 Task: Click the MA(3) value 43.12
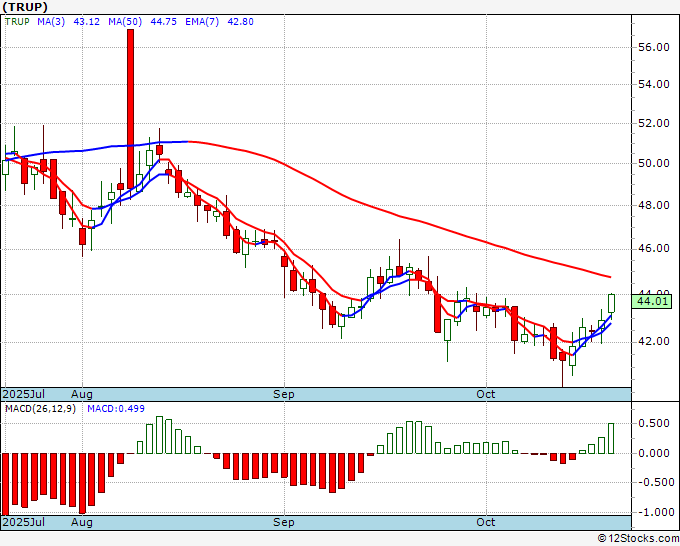coord(87,22)
